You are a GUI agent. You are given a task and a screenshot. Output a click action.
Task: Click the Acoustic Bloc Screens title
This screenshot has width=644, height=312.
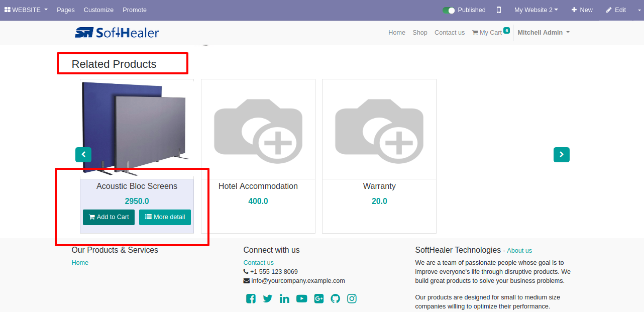(x=137, y=186)
